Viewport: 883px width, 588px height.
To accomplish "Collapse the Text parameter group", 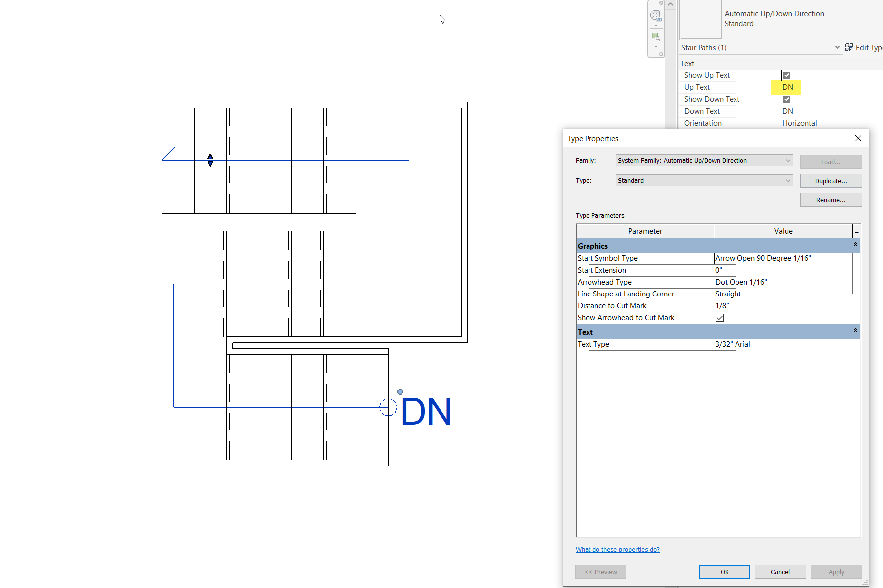I will point(855,330).
